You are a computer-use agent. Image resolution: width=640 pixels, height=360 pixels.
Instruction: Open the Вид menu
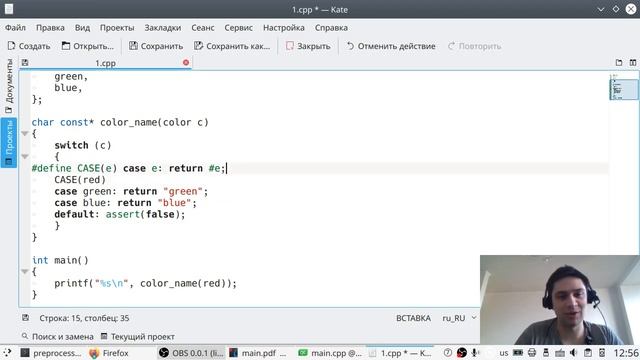coord(82,28)
